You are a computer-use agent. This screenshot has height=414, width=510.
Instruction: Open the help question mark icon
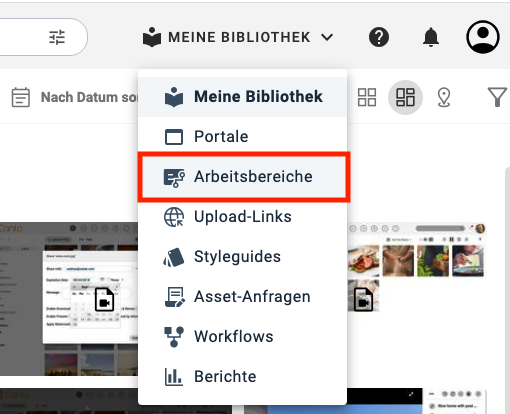coord(379,37)
